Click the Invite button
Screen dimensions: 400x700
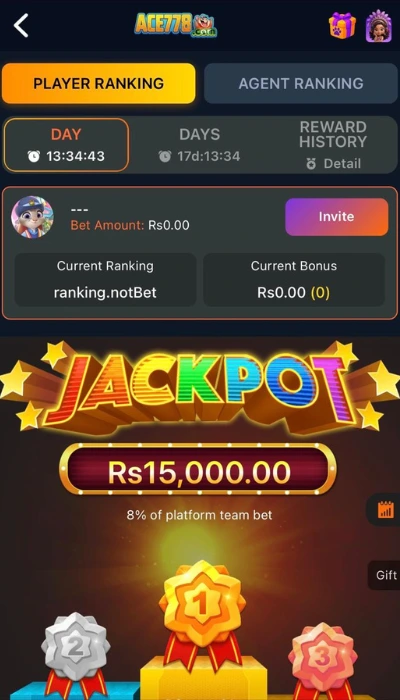pyautogui.click(x=337, y=217)
